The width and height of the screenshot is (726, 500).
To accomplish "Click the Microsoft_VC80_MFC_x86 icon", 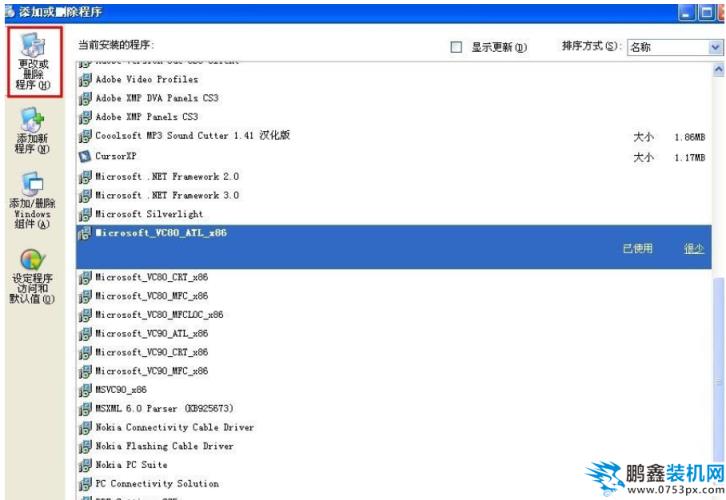I will 85,296.
